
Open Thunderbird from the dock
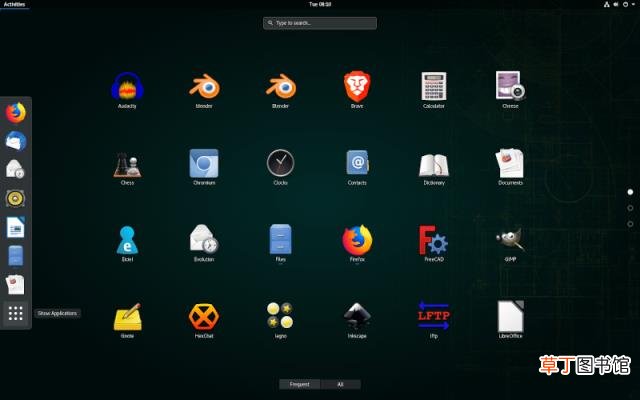click(16, 141)
